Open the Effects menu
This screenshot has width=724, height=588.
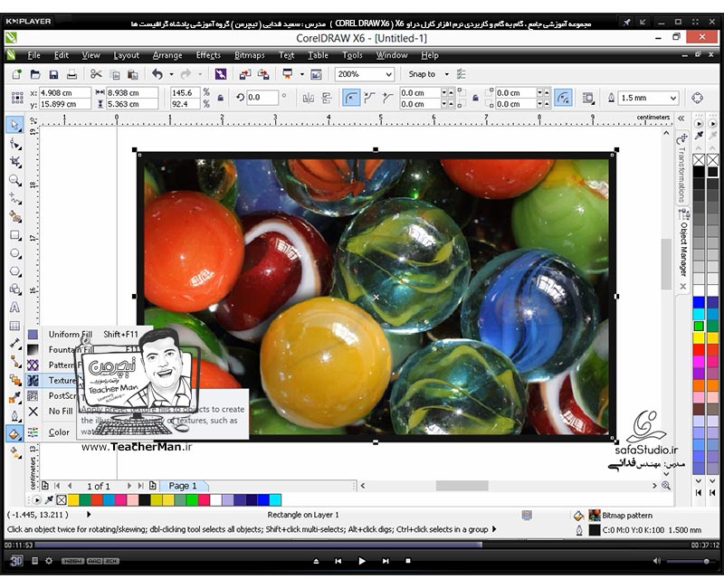point(208,55)
